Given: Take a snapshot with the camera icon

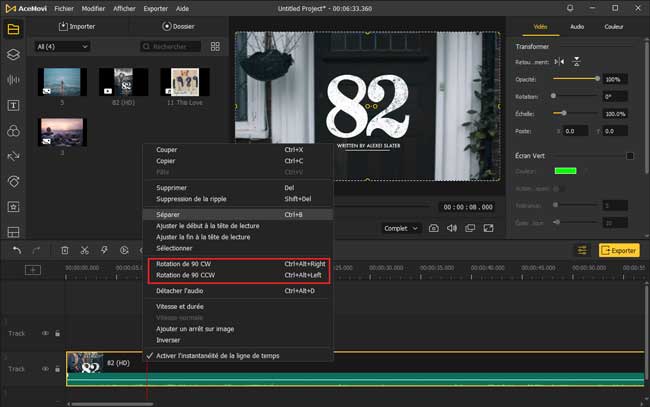Looking at the screenshot, I should 434,228.
